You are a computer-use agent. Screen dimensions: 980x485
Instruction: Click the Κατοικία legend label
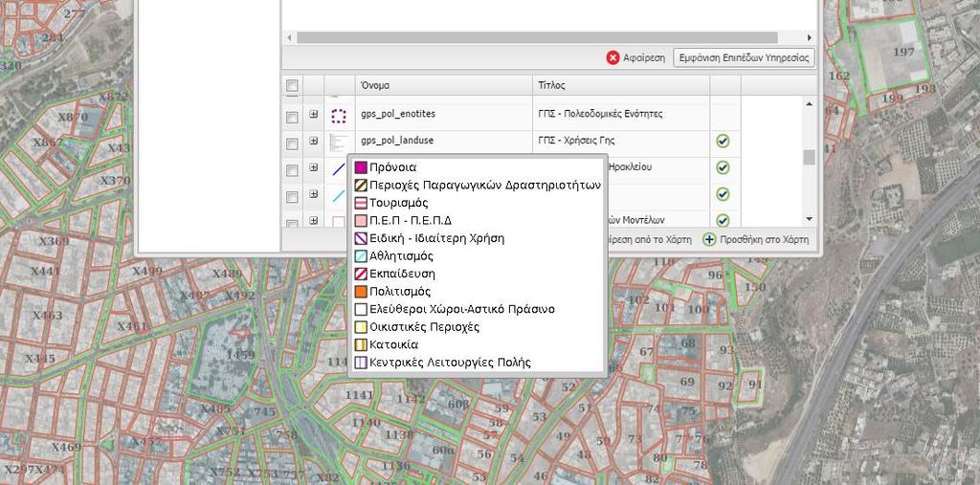(393, 344)
